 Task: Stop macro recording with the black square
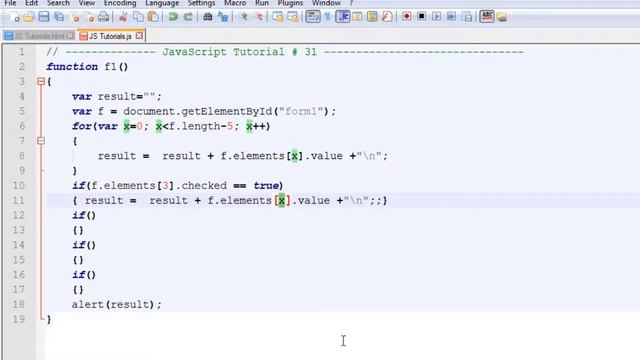pos(422,17)
